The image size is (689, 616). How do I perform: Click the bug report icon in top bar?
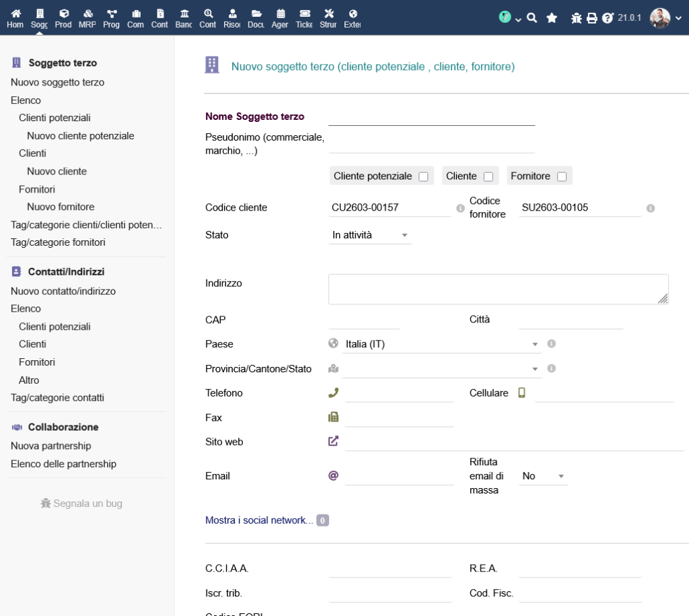coord(576,18)
